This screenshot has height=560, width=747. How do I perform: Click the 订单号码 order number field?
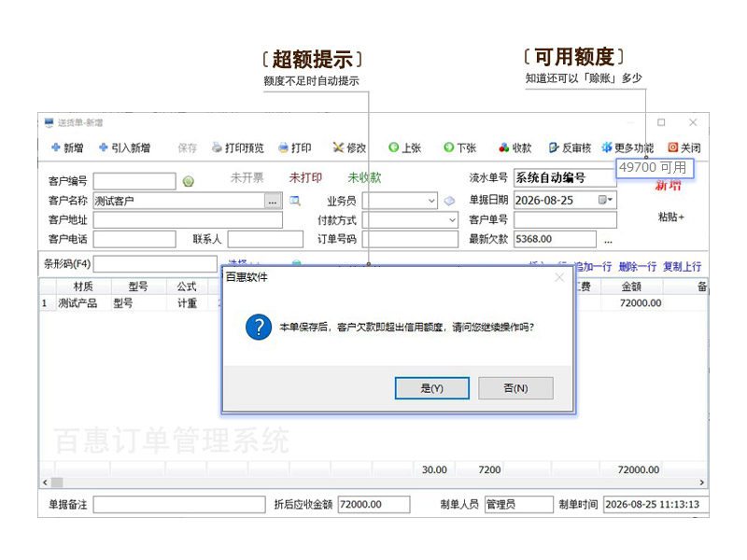(410, 239)
